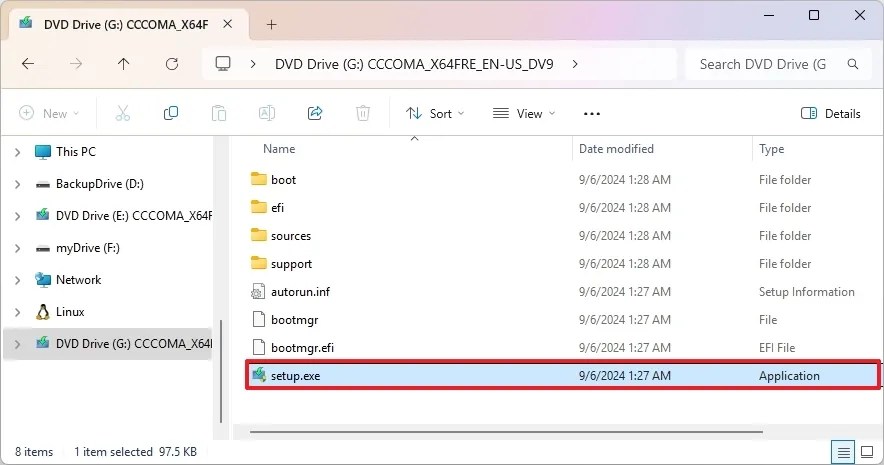Click 1 item selected 97.5 KB status
Screen dimensions: 884x465
coord(135,451)
